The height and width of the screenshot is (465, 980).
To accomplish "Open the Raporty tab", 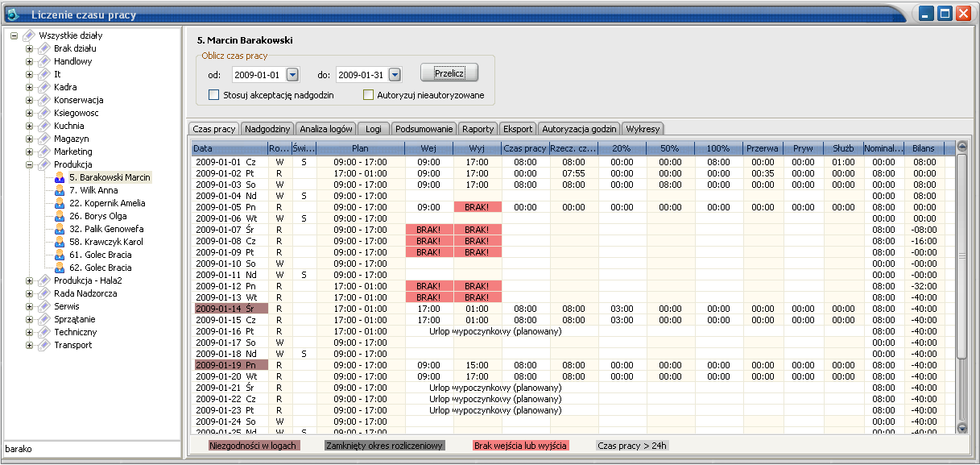I will click(x=478, y=129).
